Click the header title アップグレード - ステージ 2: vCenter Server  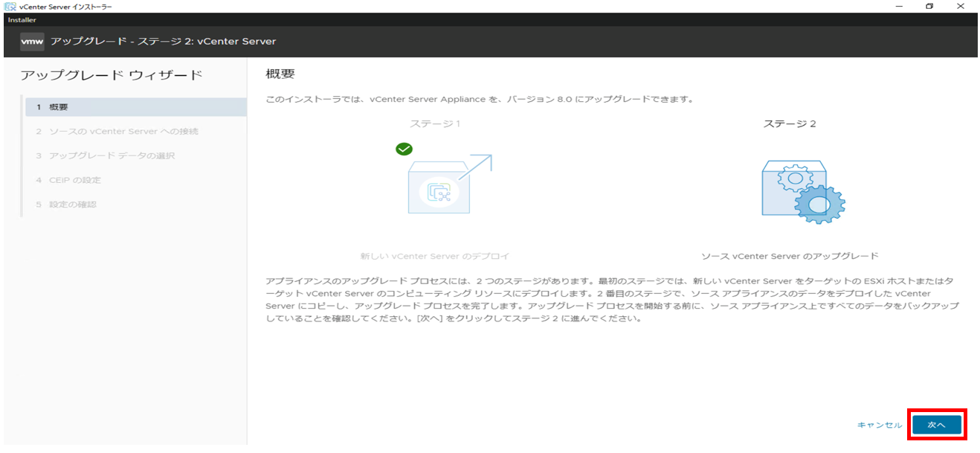163,41
